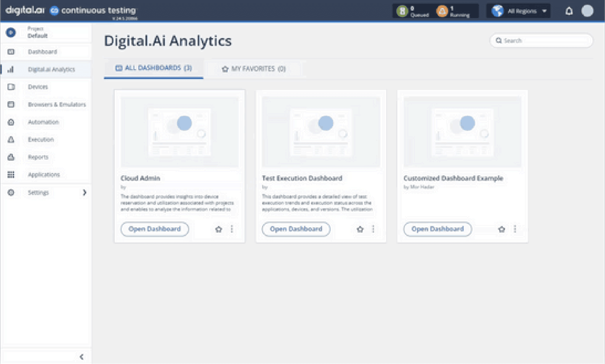Click the user avatar in top right

(588, 11)
